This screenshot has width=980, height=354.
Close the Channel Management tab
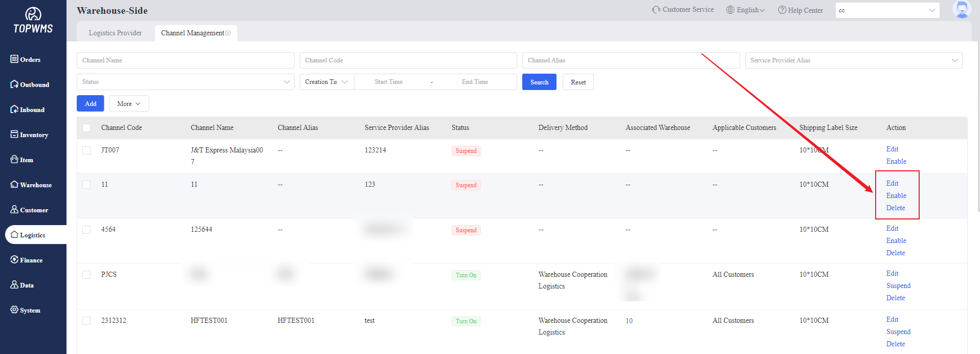[228, 33]
